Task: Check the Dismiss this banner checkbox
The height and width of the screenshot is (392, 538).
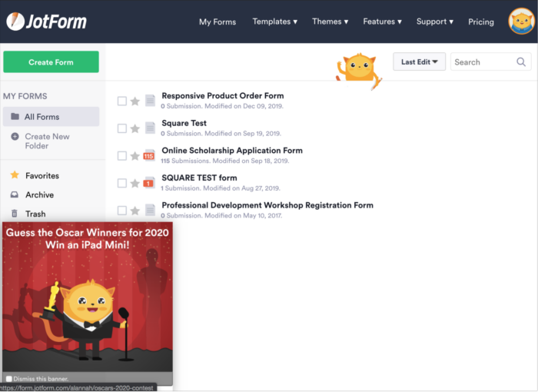Action: [9, 379]
